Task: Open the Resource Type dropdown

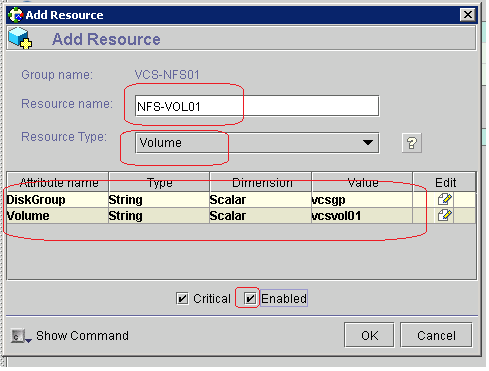Action: (257, 143)
